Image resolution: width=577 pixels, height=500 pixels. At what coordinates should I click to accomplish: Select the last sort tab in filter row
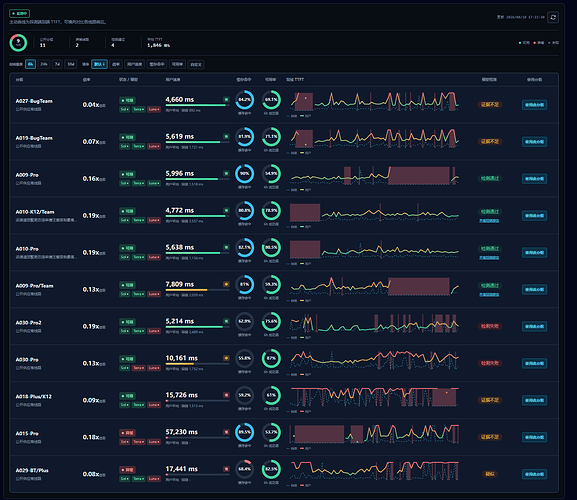pyautogui.click(x=196, y=64)
